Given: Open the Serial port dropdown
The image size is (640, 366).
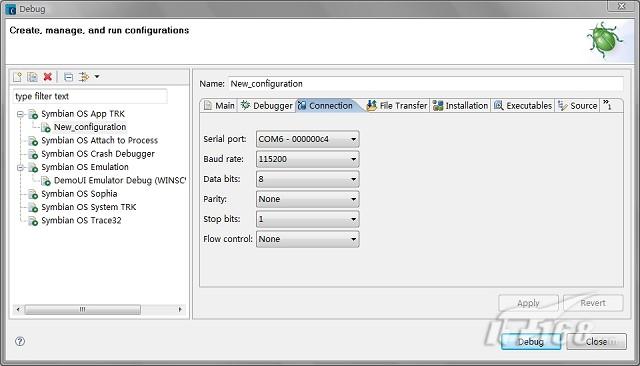Looking at the screenshot, I should click(307, 139).
